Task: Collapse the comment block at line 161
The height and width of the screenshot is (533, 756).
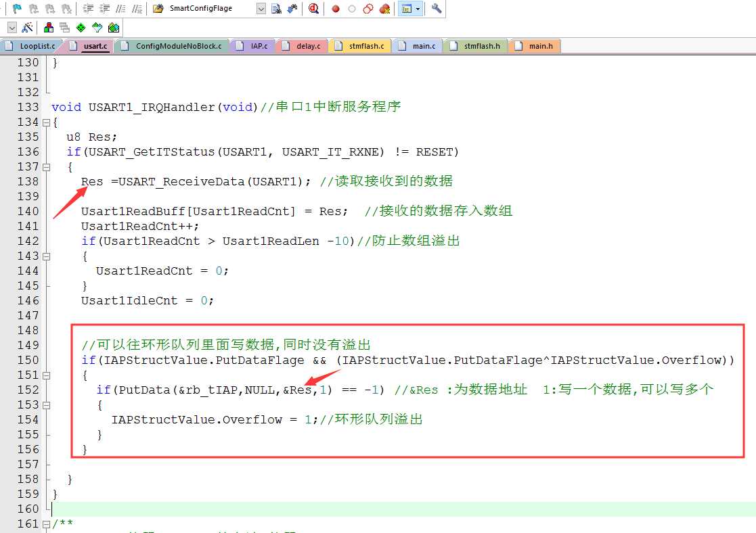Action: [x=46, y=524]
